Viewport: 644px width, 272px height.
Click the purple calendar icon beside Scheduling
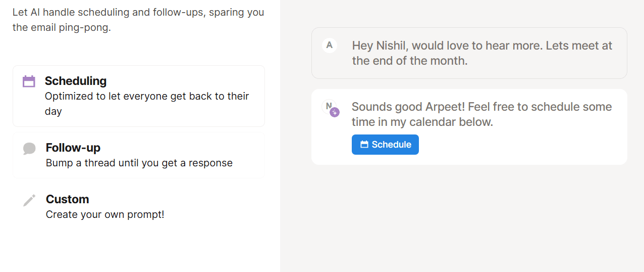(x=29, y=81)
